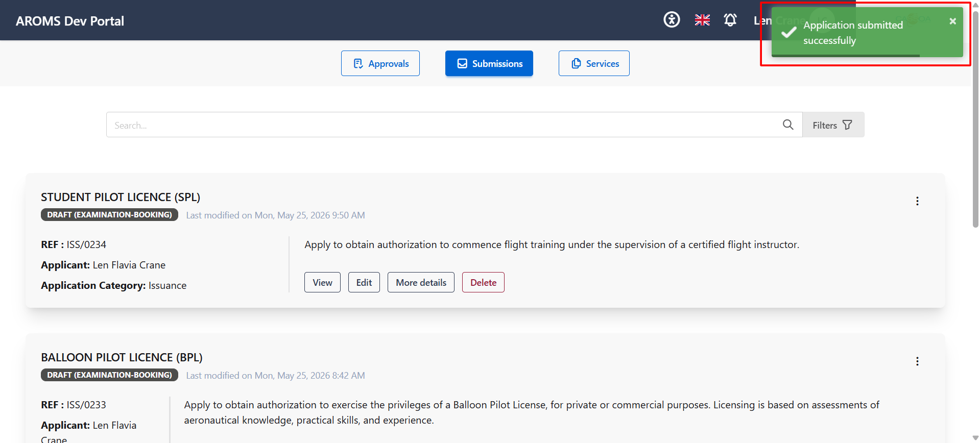980x443 pixels.
Task: Show More details for ISS/0234
Action: tap(421, 282)
